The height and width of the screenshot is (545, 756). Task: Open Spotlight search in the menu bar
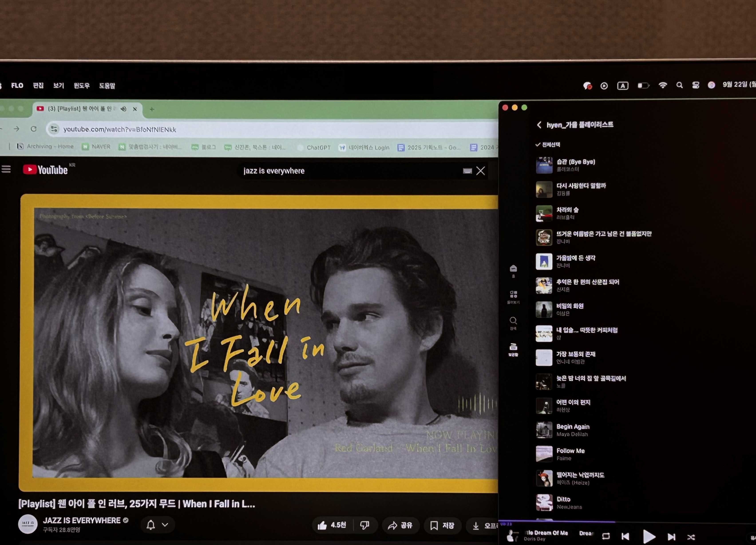point(679,85)
